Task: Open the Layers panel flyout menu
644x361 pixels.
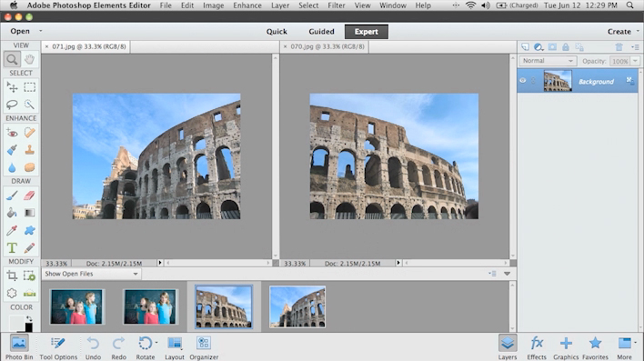Action: (x=636, y=47)
